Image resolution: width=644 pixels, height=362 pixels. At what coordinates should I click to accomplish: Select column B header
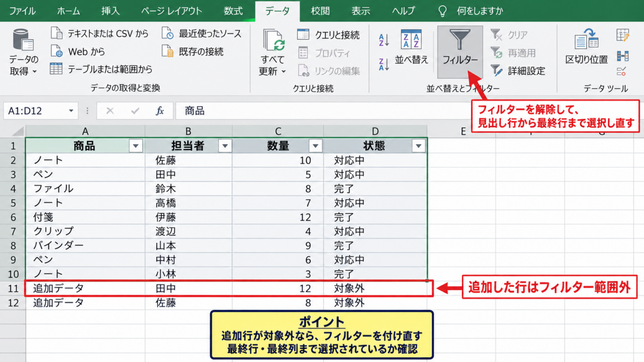[x=189, y=132]
